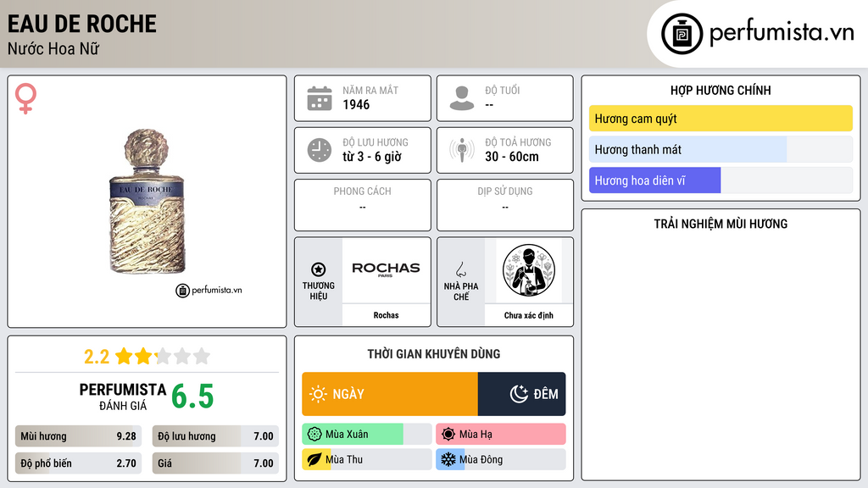
Task: Click the nose icon above Nhà pha chế
Action: click(460, 269)
